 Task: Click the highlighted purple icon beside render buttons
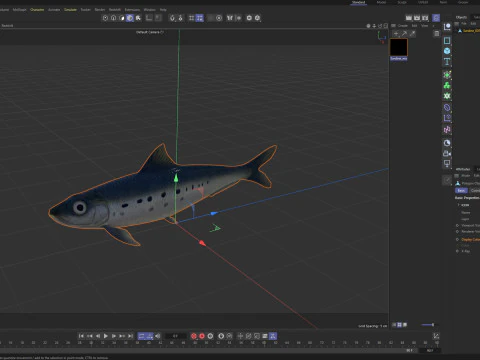point(436,18)
